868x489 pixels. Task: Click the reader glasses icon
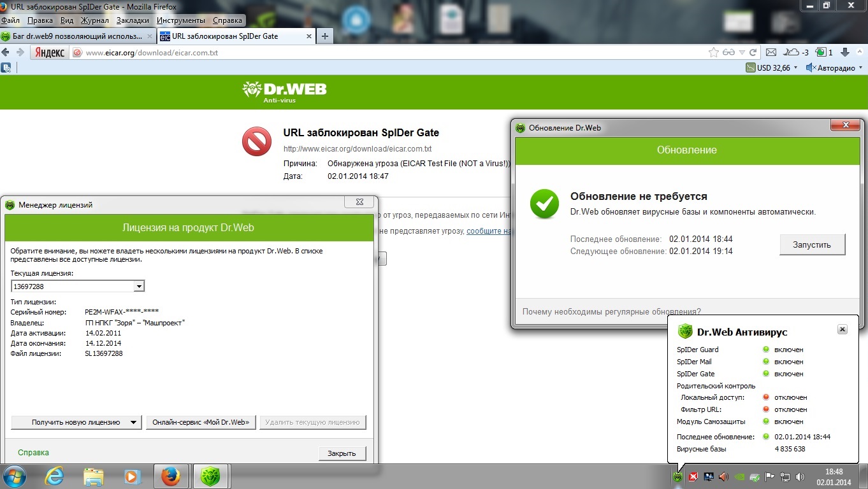click(x=728, y=52)
